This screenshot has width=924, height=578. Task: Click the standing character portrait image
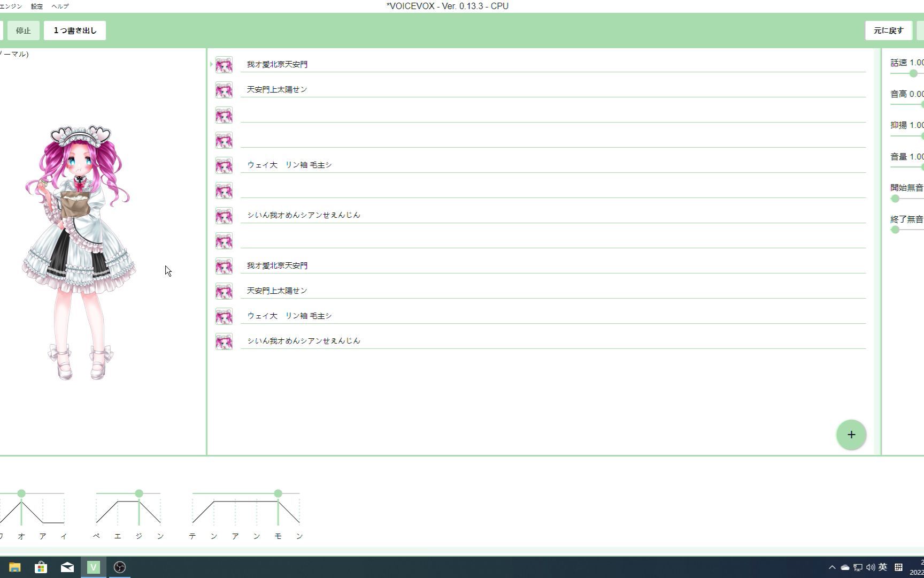(79, 253)
